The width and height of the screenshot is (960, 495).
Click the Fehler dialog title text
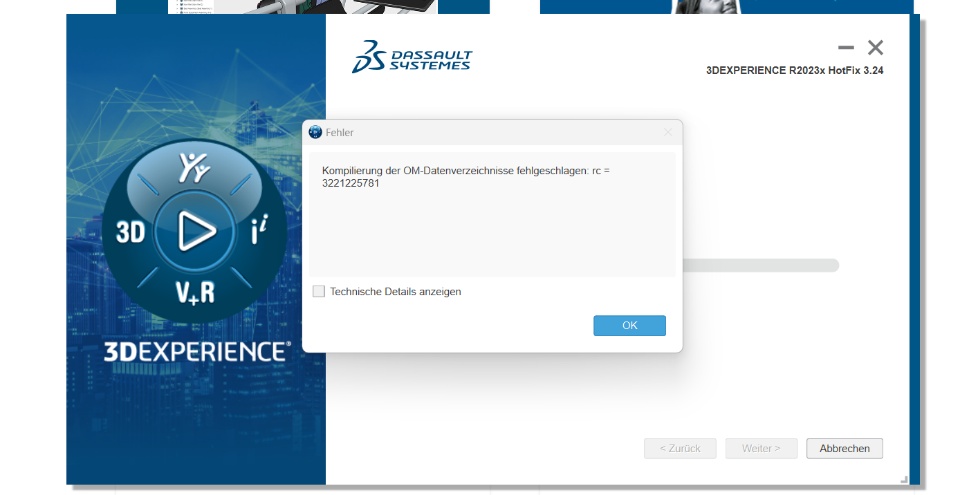(339, 132)
